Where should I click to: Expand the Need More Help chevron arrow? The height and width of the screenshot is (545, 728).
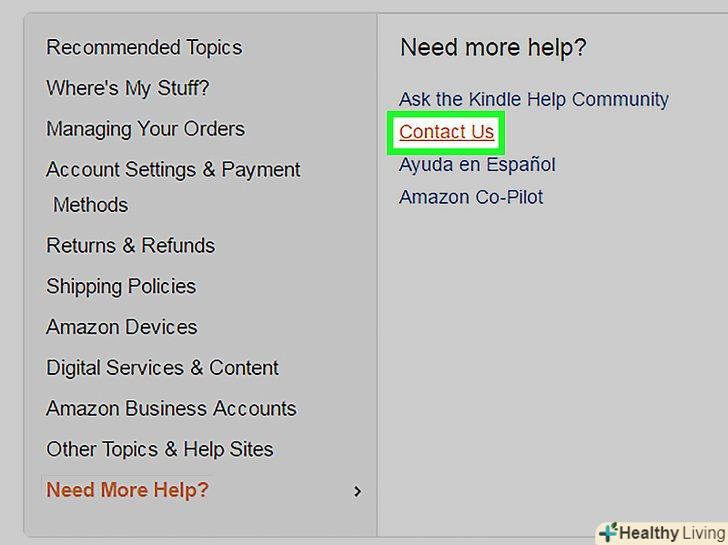point(358,491)
